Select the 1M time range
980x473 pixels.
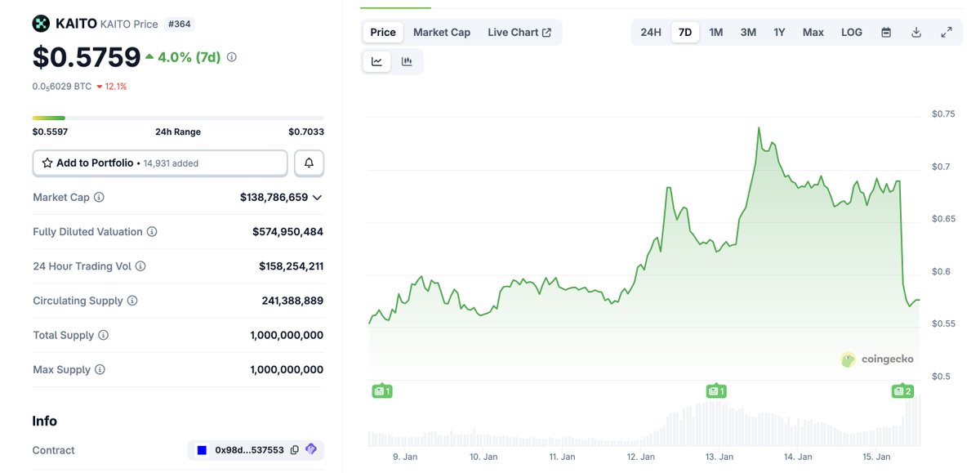(x=716, y=33)
